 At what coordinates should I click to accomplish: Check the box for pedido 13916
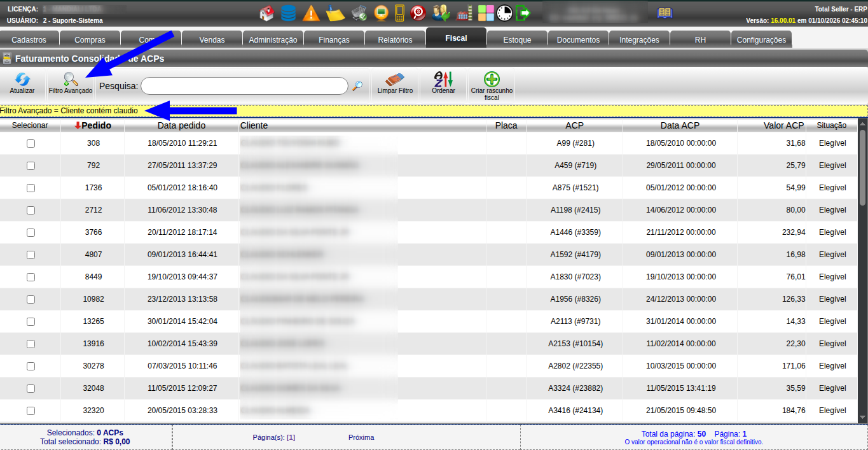[31, 344]
